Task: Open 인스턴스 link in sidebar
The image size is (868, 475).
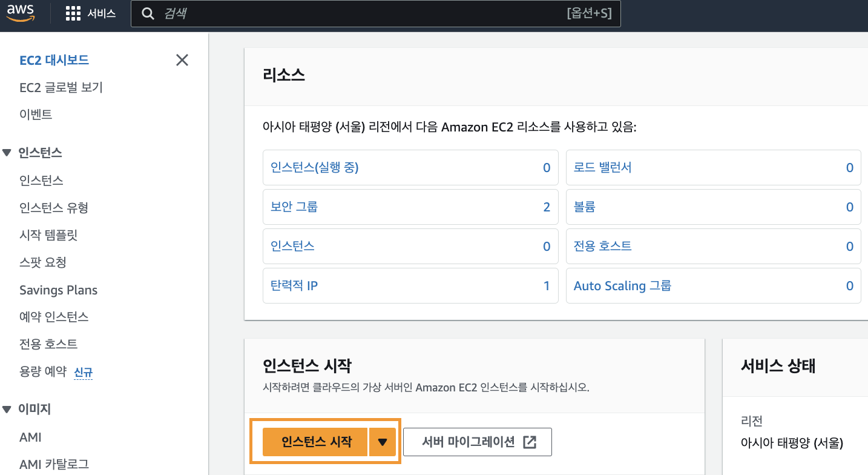Action: tap(41, 181)
